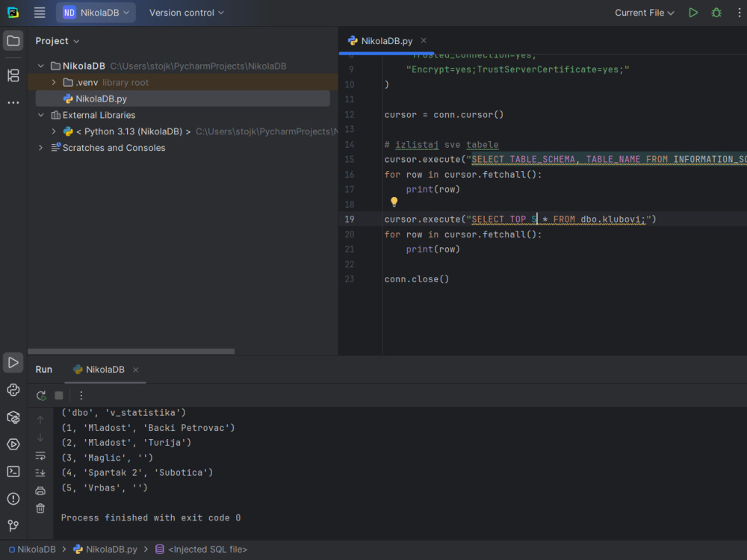The image size is (747, 560).
Task: Open the main hamburger menu
Action: [40, 13]
